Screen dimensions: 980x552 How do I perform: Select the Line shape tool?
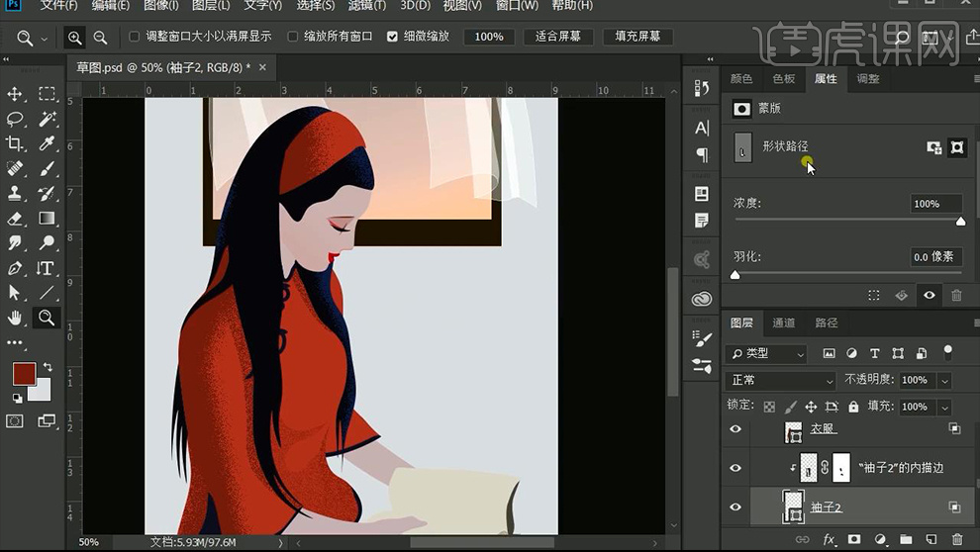pos(47,293)
